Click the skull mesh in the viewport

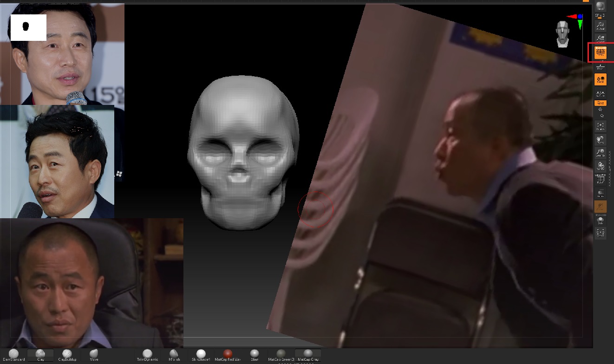[243, 153]
